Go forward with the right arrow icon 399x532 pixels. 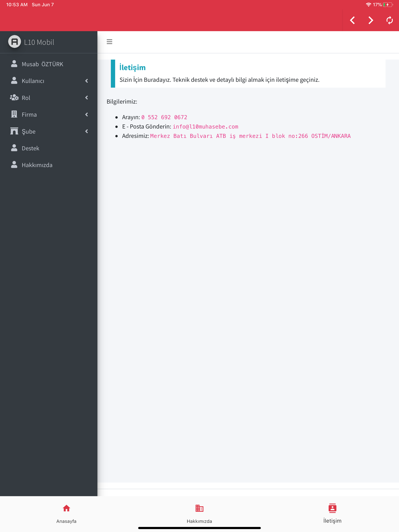(371, 20)
